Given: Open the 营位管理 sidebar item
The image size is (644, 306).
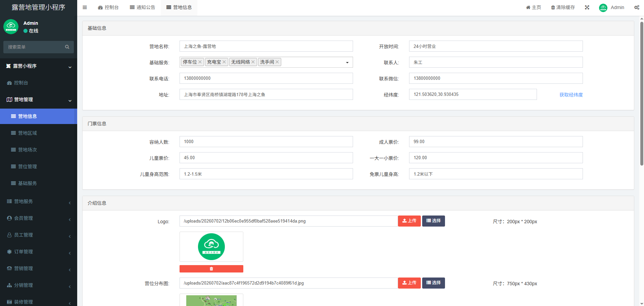Looking at the screenshot, I should [39, 167].
